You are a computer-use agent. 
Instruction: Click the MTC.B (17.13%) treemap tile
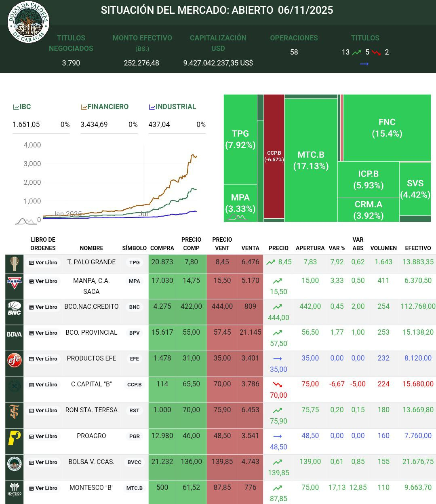tap(311, 160)
